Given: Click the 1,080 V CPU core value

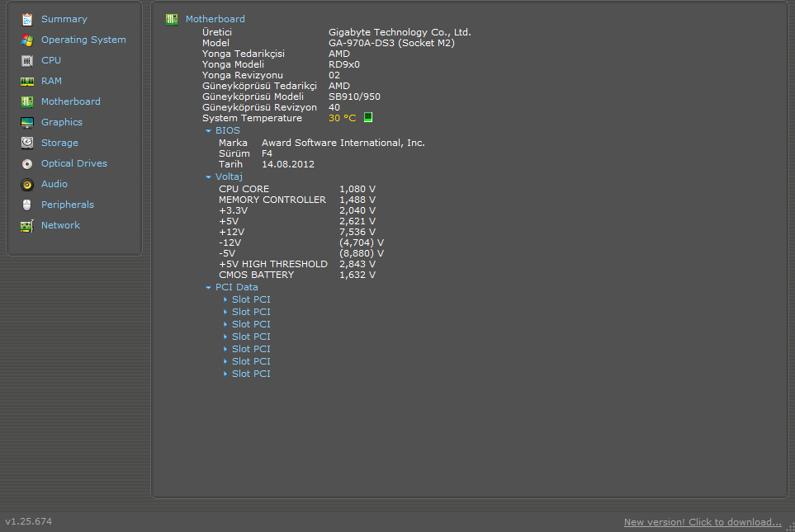Looking at the screenshot, I should [x=357, y=189].
